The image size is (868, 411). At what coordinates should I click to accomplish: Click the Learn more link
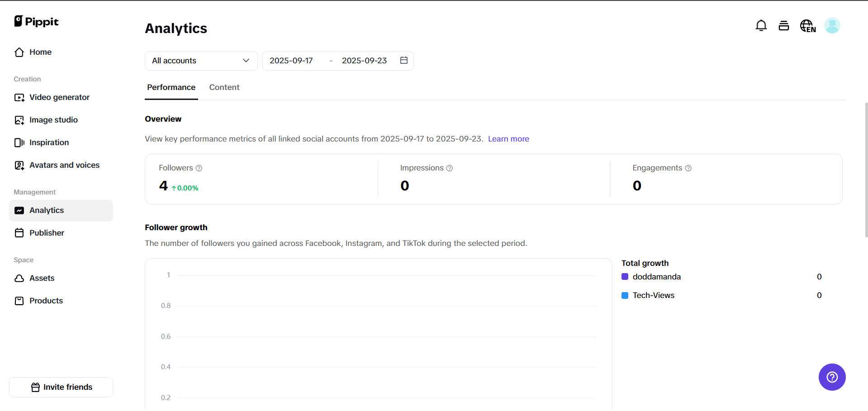click(508, 139)
